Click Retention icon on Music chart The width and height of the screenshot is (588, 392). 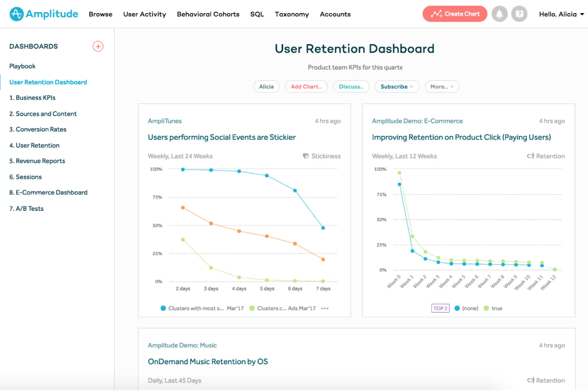(530, 380)
